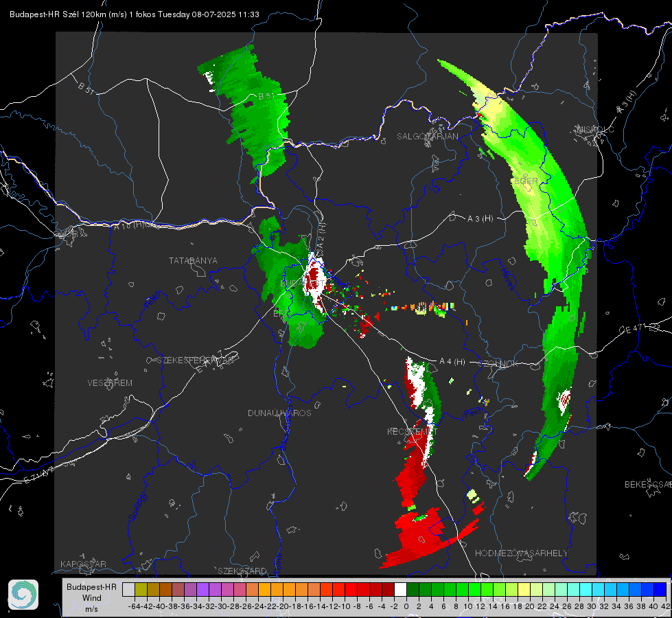
Task: Click the 'A 4 (H)' road label
Action: click(x=452, y=362)
